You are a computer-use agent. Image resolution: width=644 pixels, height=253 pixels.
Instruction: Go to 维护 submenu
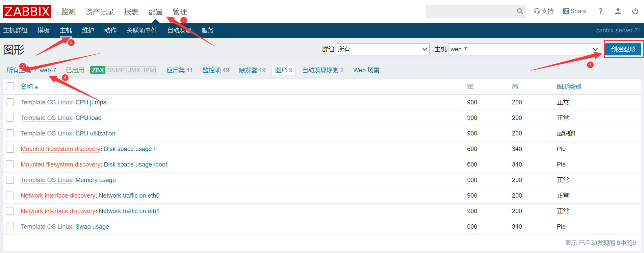point(88,30)
